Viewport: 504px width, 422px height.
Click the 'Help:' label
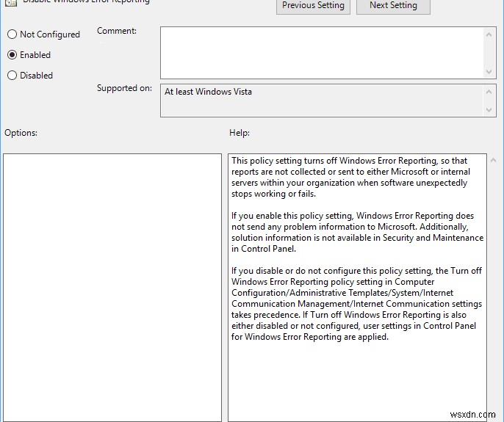[x=240, y=133]
